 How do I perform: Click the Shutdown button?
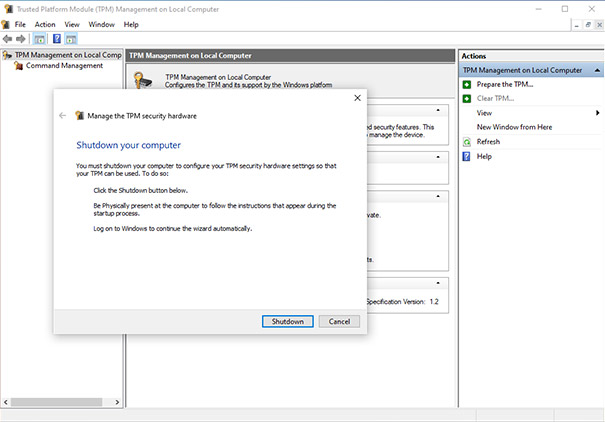[287, 321]
